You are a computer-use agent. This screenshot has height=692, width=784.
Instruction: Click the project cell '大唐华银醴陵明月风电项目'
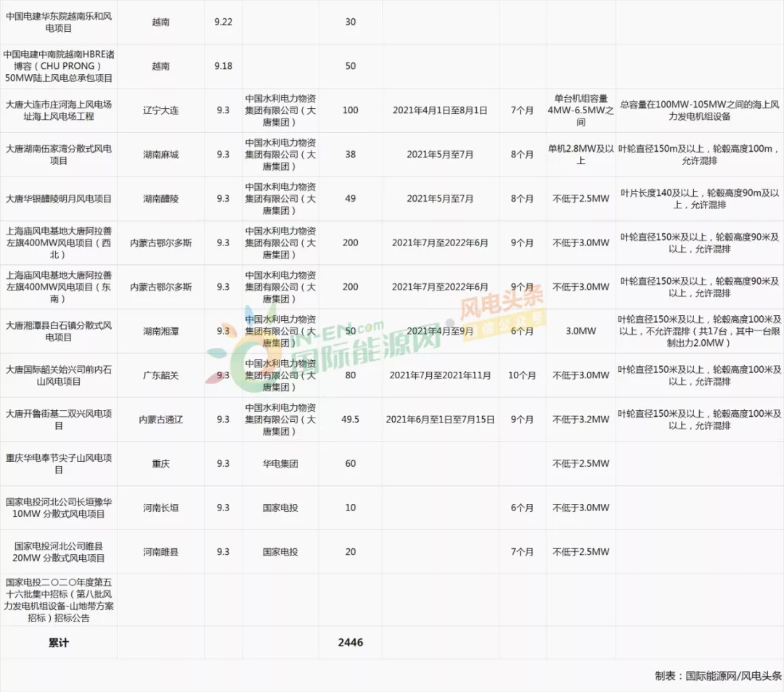coord(59,198)
